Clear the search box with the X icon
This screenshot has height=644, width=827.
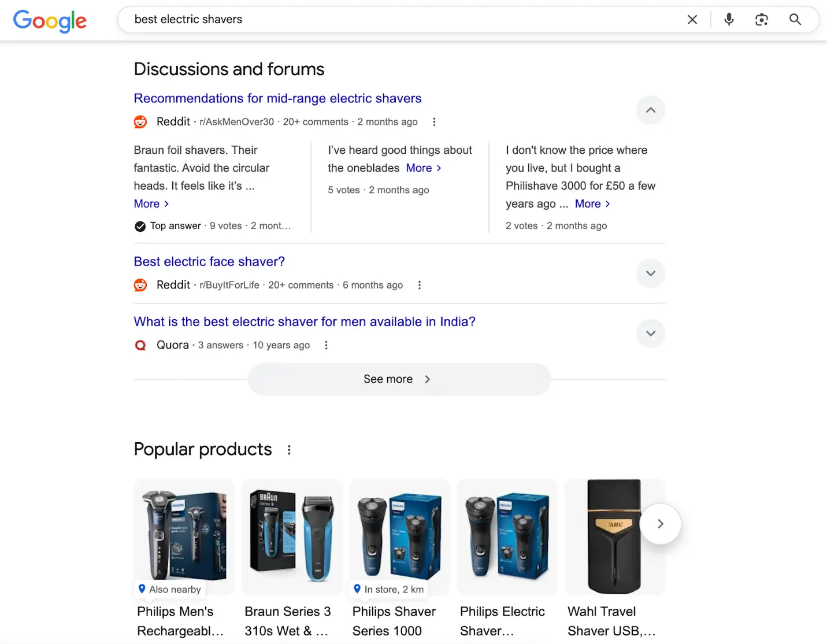[x=692, y=20]
